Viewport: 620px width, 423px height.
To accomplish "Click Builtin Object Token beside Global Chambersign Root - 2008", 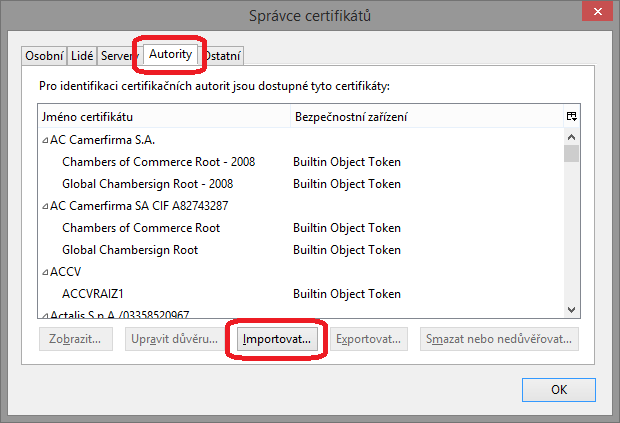I will [x=347, y=184].
